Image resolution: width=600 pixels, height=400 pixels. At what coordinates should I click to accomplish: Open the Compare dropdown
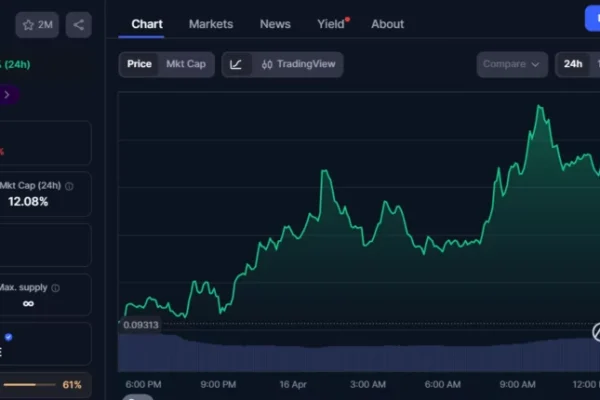[x=511, y=65]
